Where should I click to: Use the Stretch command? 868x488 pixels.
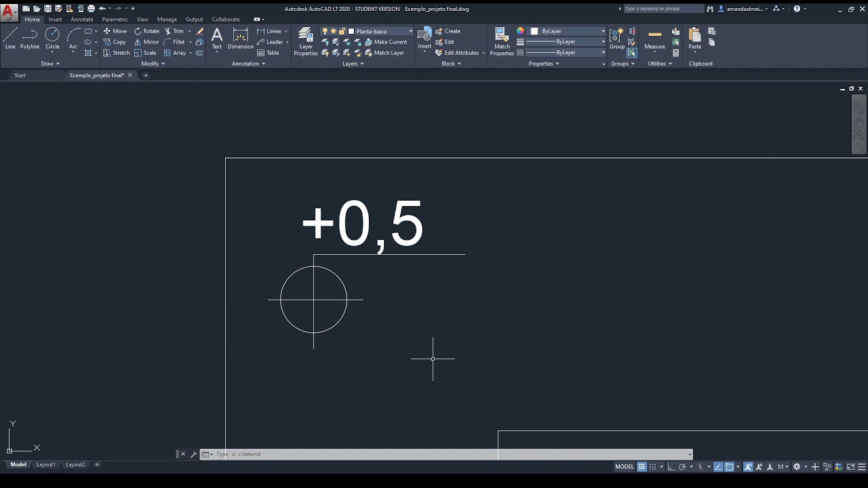pos(117,53)
